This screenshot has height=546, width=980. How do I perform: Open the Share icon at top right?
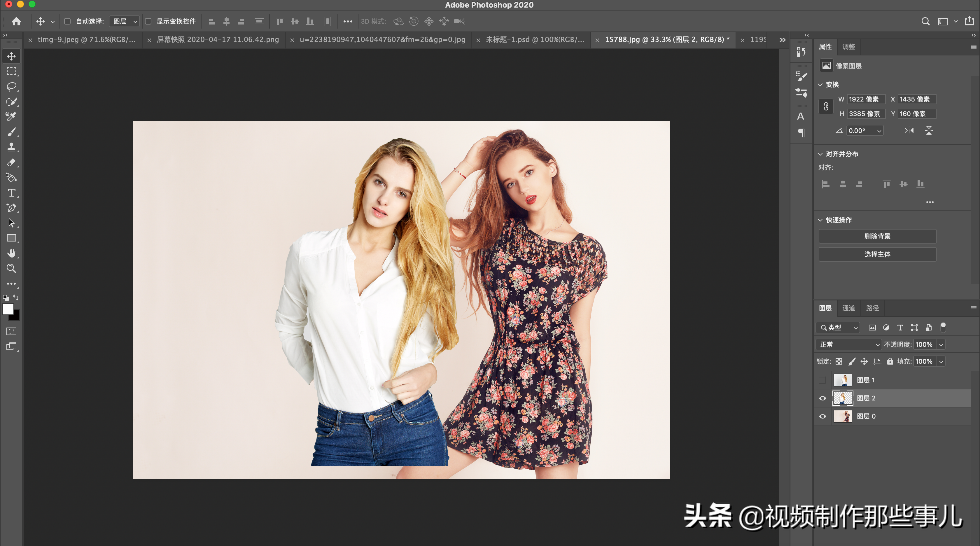click(969, 21)
